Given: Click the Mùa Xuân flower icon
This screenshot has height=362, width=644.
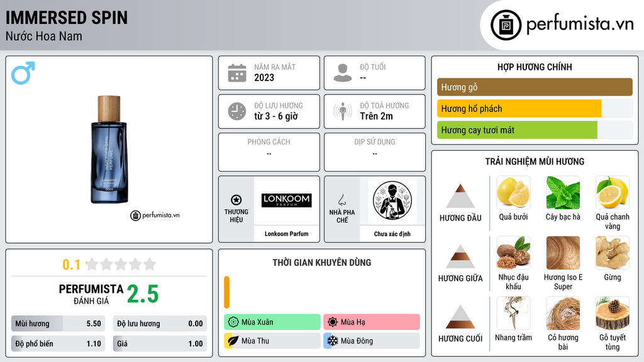Looking at the screenshot, I should click(x=233, y=322).
